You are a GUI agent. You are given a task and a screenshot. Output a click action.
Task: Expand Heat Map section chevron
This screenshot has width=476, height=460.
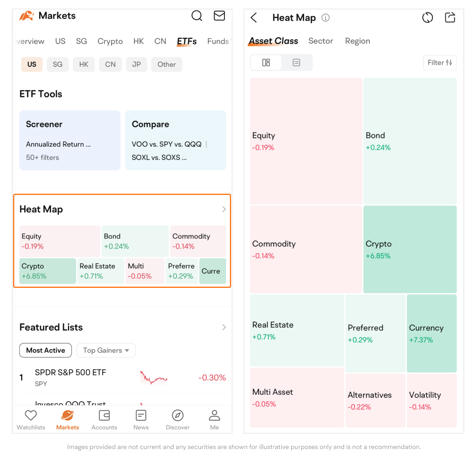tap(224, 209)
